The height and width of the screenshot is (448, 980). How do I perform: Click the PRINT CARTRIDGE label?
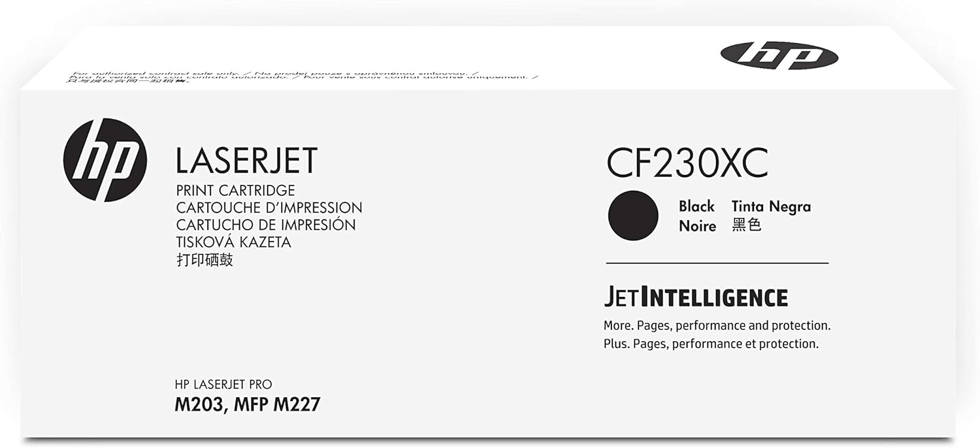[235, 191]
